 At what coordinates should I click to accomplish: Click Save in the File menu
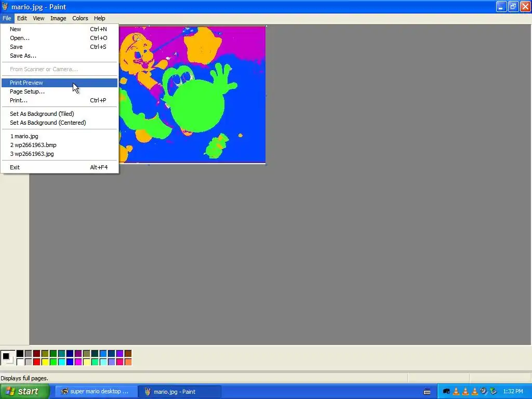pos(59,47)
